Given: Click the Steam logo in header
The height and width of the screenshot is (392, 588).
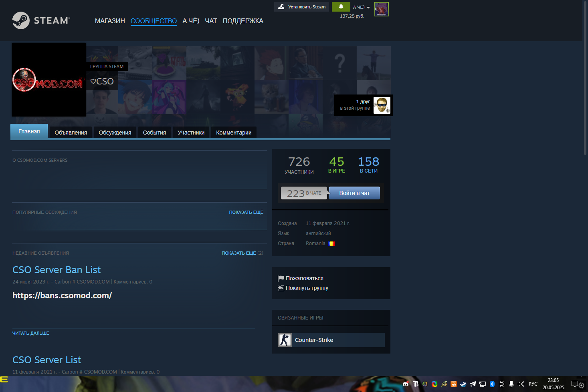Looking at the screenshot, I should 41,20.
